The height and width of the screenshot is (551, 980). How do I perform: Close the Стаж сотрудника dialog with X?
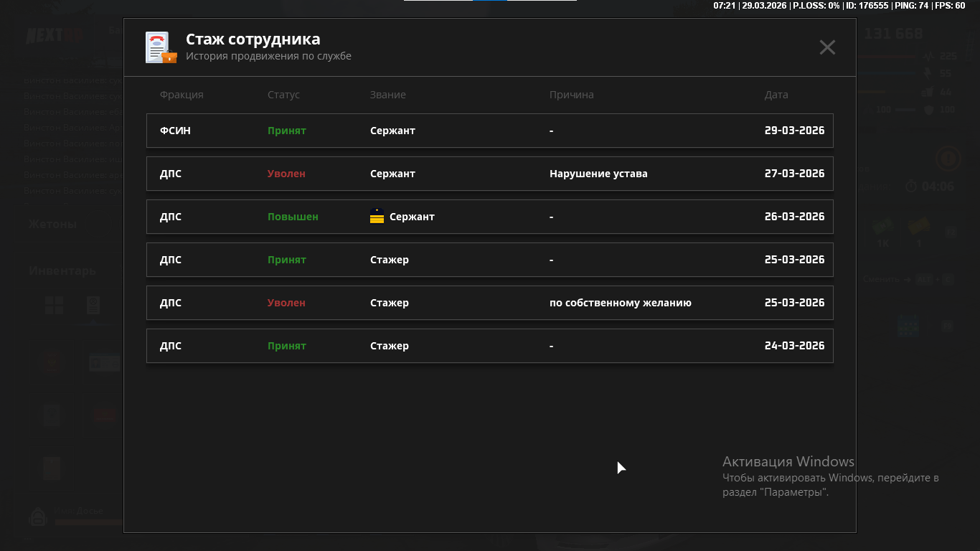pos(827,47)
